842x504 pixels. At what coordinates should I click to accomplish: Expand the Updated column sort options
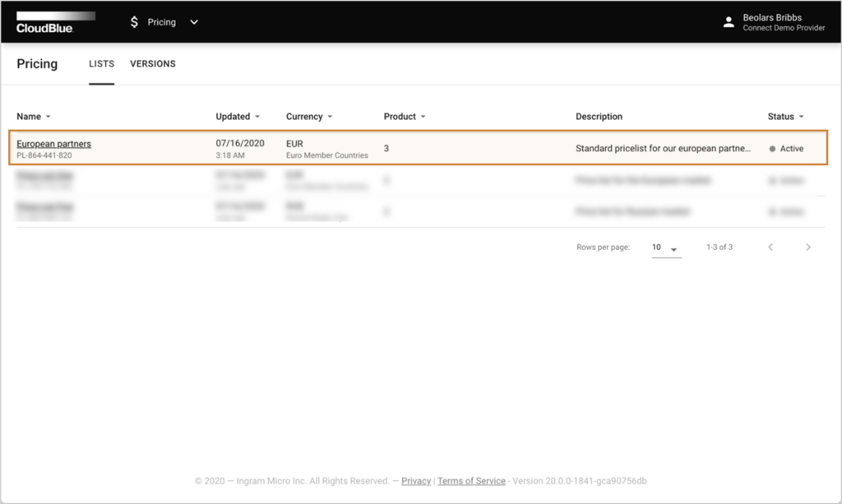[257, 116]
